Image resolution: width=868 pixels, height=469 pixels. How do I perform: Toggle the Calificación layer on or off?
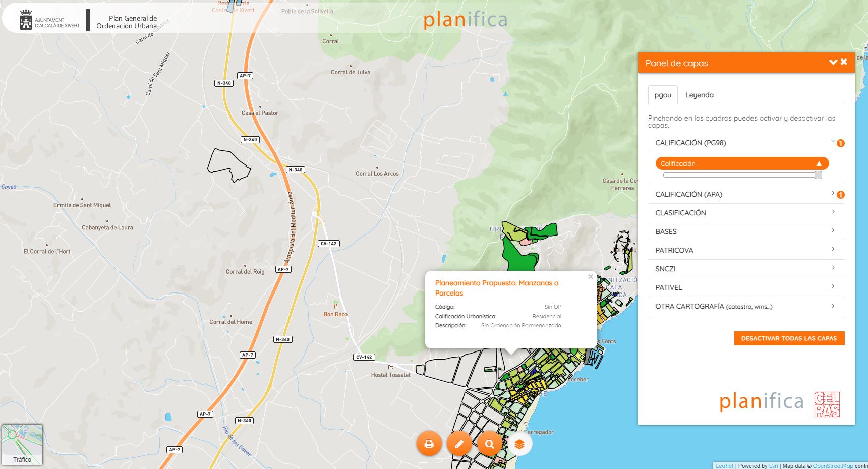point(742,163)
